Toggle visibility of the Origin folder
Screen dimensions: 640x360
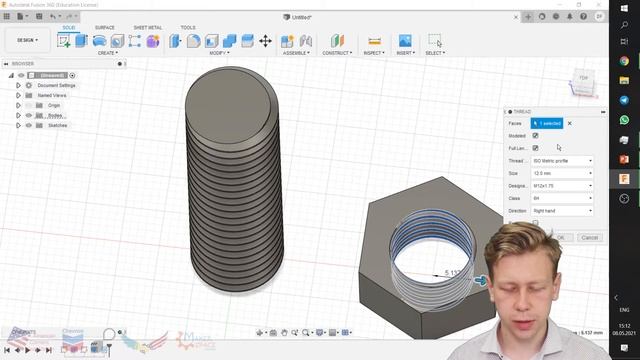click(29, 105)
